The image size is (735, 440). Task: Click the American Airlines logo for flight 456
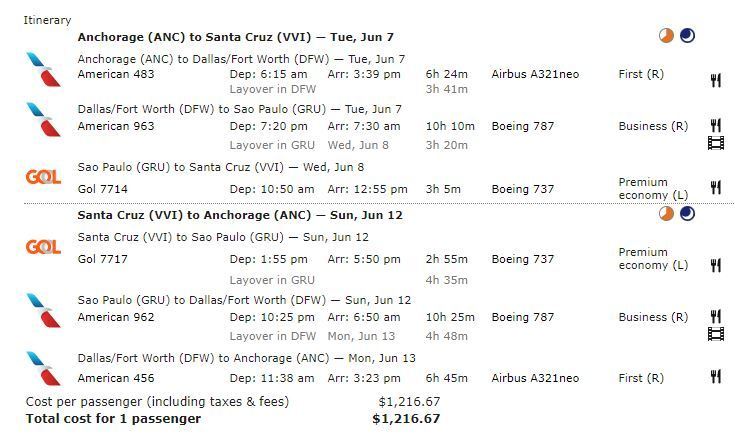[44, 368]
